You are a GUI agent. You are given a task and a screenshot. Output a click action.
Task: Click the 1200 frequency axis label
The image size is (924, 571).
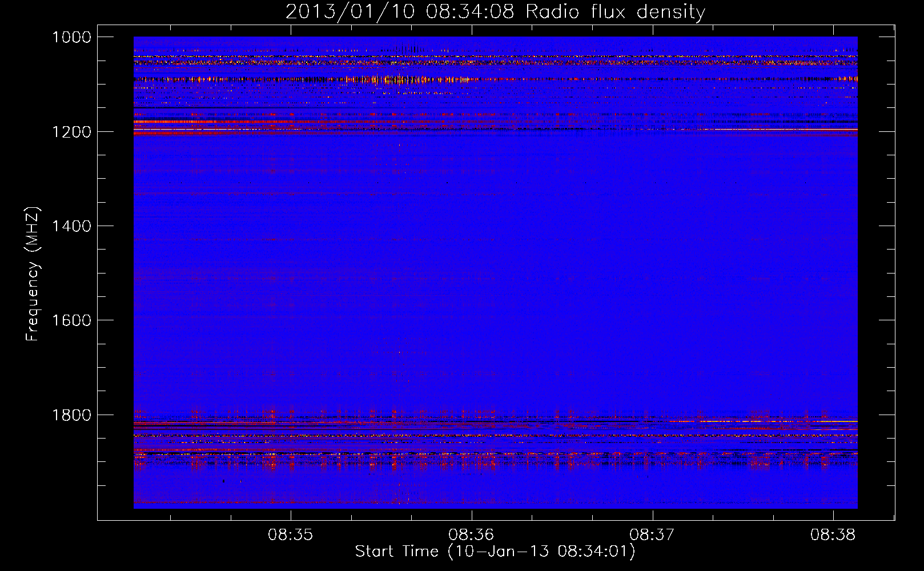[x=71, y=132]
